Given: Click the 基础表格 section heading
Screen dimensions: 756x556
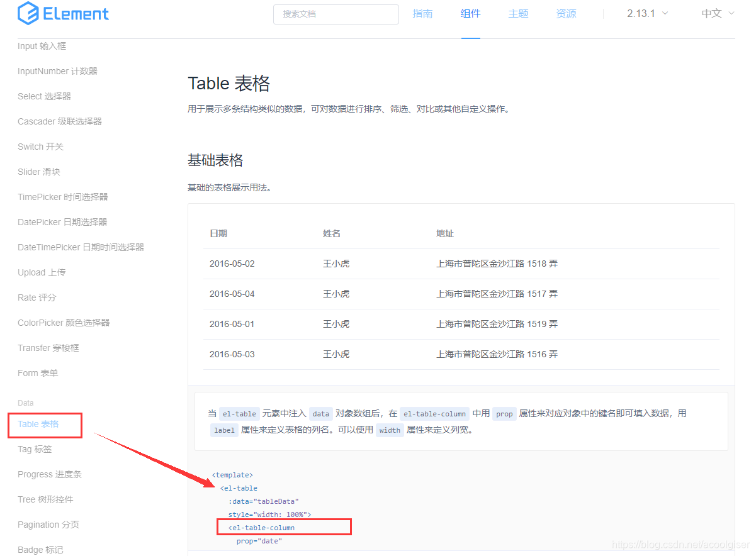Looking at the screenshot, I should click(x=215, y=160).
